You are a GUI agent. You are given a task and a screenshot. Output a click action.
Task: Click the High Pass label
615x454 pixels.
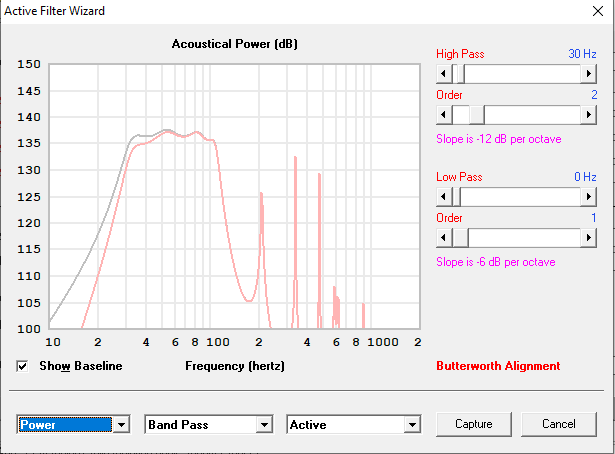tap(460, 54)
